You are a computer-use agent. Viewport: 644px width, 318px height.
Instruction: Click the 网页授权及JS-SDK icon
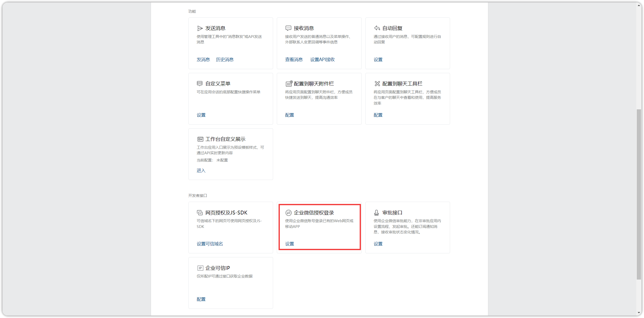(x=199, y=213)
